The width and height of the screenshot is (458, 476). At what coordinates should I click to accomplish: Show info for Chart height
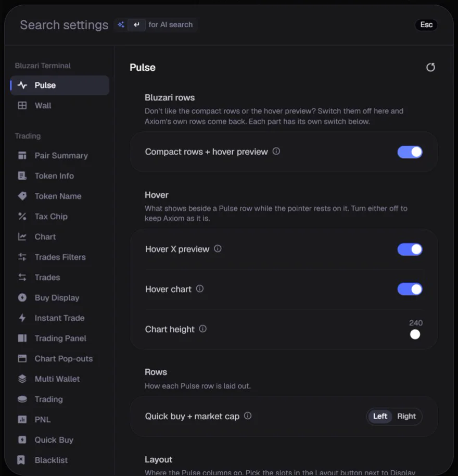pyautogui.click(x=202, y=329)
